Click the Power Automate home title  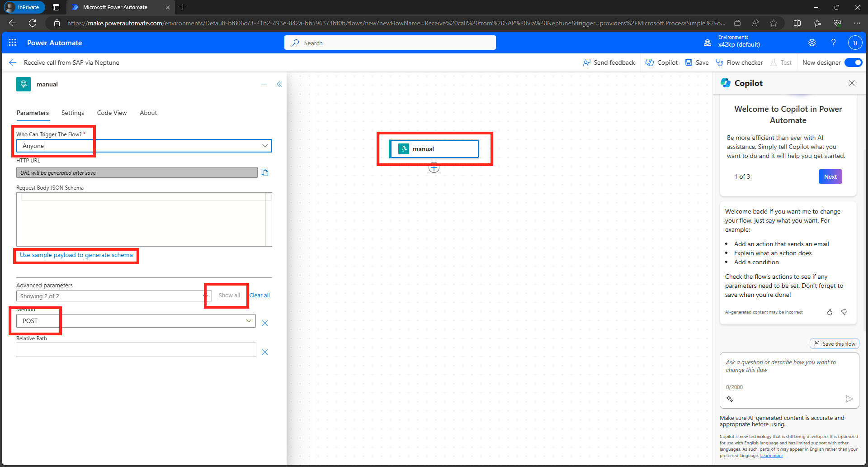(54, 43)
